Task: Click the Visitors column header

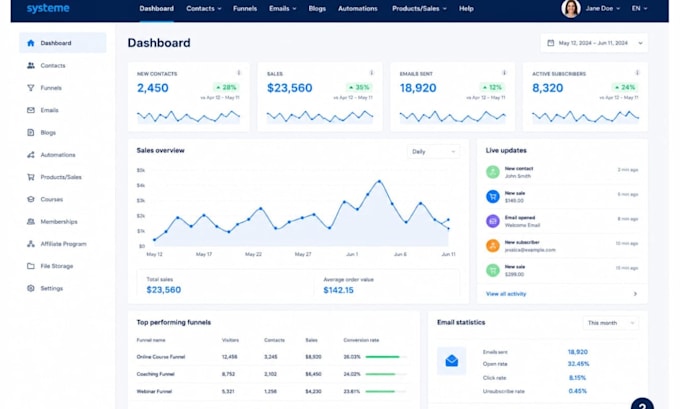Action: pos(230,340)
